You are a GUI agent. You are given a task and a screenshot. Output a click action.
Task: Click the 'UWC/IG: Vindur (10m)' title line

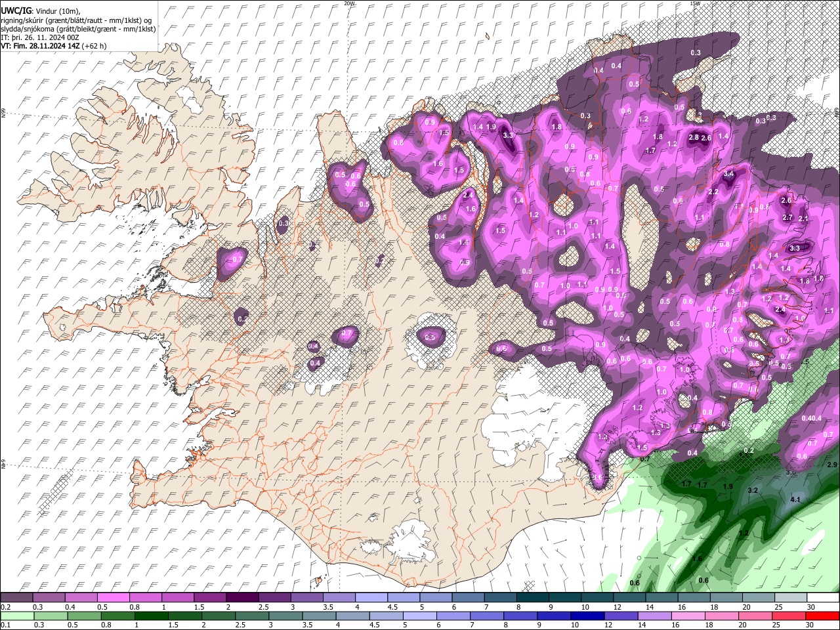pos(41,11)
